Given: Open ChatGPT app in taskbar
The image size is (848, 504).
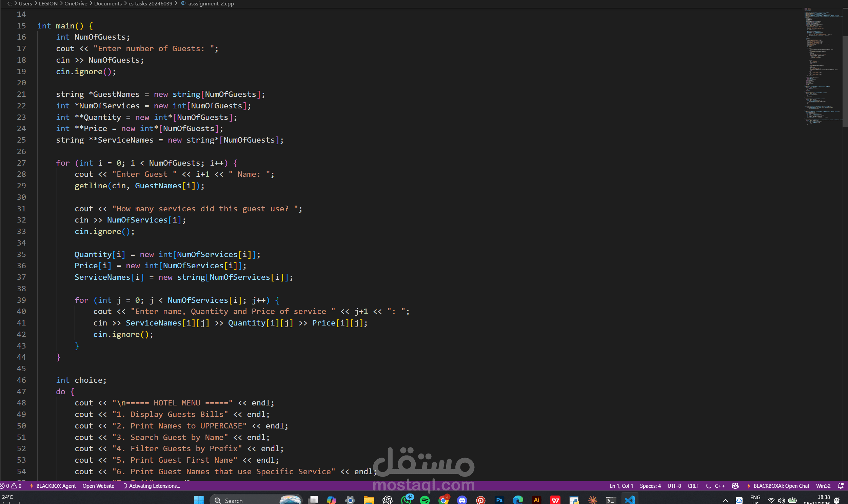Looking at the screenshot, I should click(x=387, y=500).
